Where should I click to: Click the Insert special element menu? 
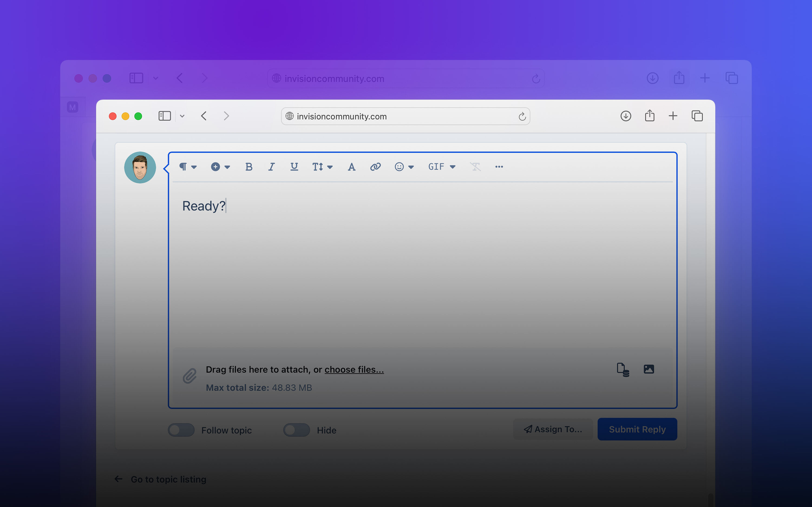[x=219, y=167]
